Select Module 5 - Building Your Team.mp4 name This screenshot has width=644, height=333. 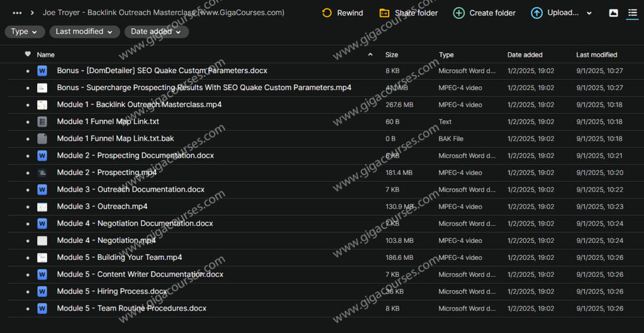pyautogui.click(x=119, y=257)
